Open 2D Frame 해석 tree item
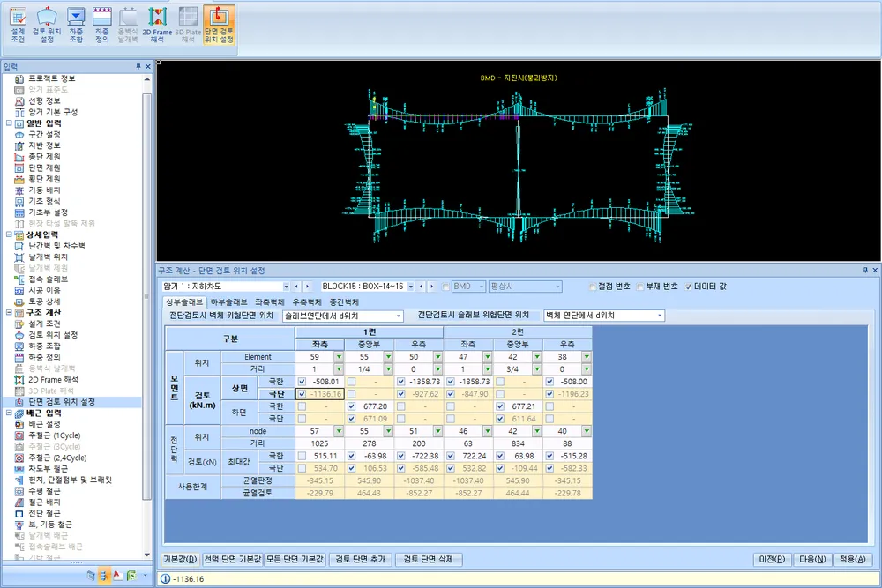This screenshot has width=882, height=588. coord(53,379)
